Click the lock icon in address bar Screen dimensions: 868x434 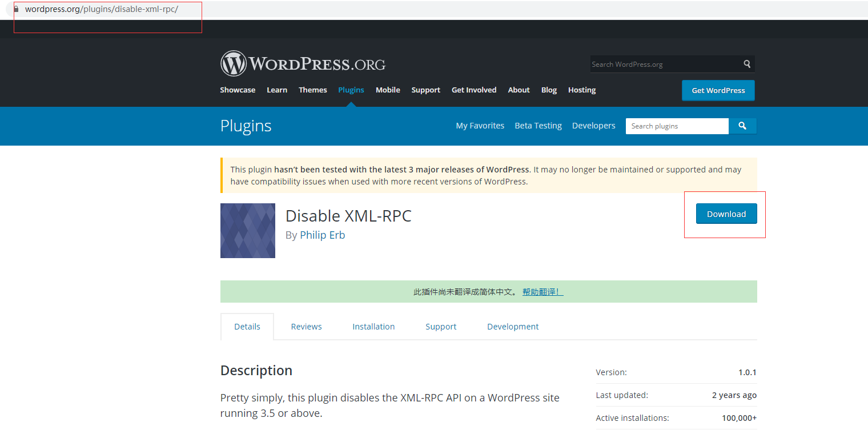[x=17, y=9]
